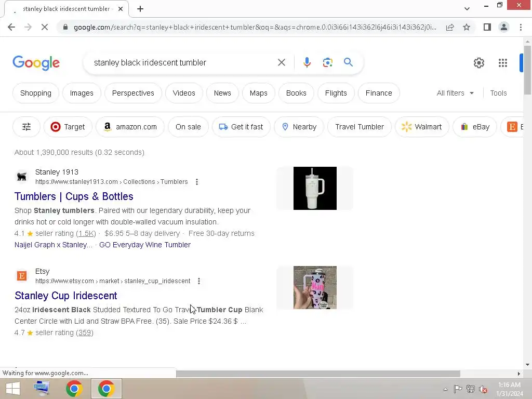Image resolution: width=532 pixels, height=399 pixels.
Task: View the 1.5K seller ratings link
Action: click(86, 233)
